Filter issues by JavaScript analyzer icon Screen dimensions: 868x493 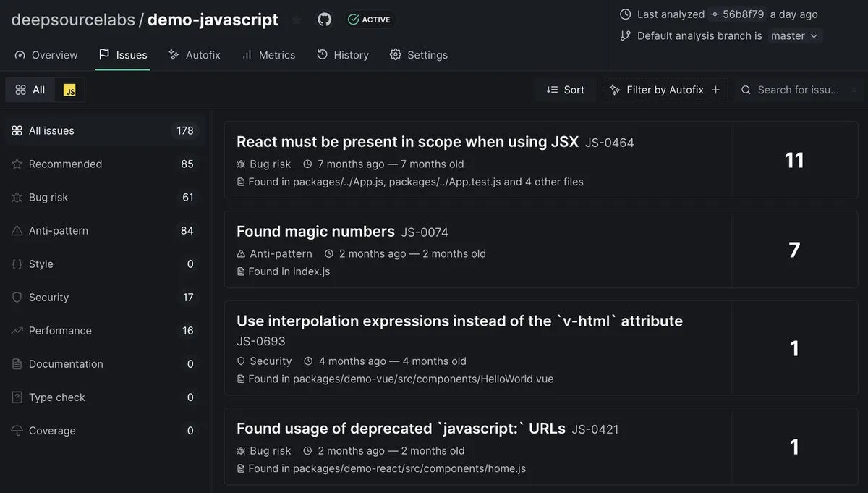[69, 90]
